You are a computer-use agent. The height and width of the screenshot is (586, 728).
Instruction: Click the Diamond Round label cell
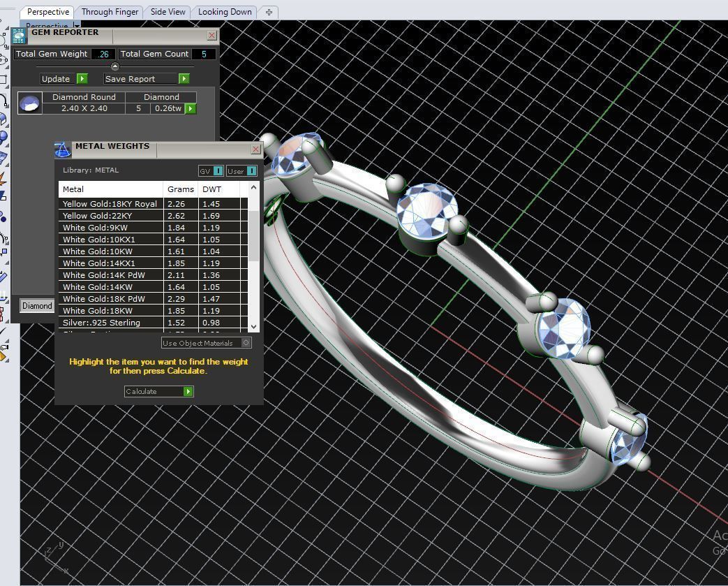pyautogui.click(x=84, y=97)
